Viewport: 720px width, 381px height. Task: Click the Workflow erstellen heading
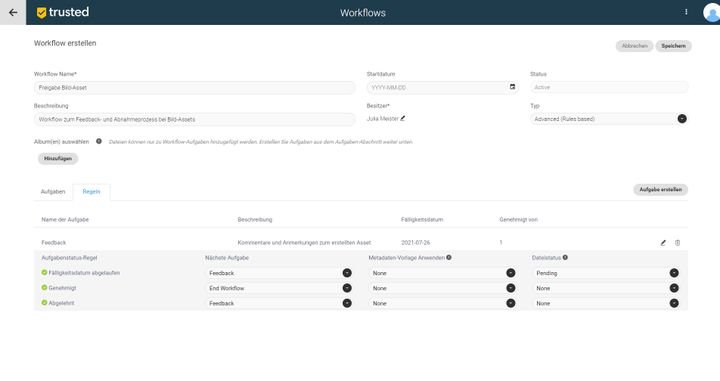pos(65,43)
